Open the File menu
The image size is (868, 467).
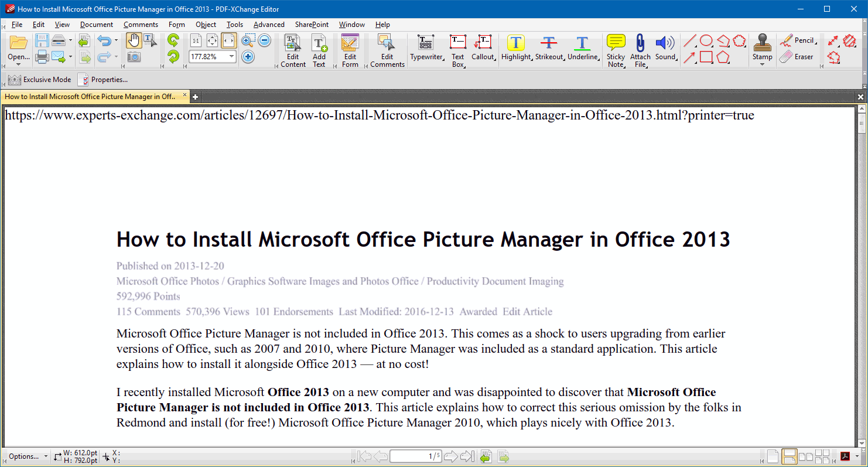[x=17, y=25]
